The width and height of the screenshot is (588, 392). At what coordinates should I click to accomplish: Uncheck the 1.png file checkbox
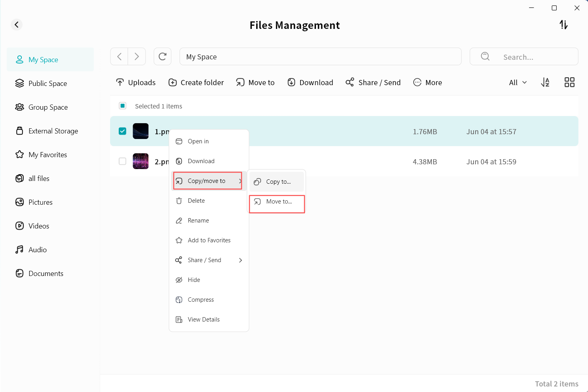tap(123, 131)
